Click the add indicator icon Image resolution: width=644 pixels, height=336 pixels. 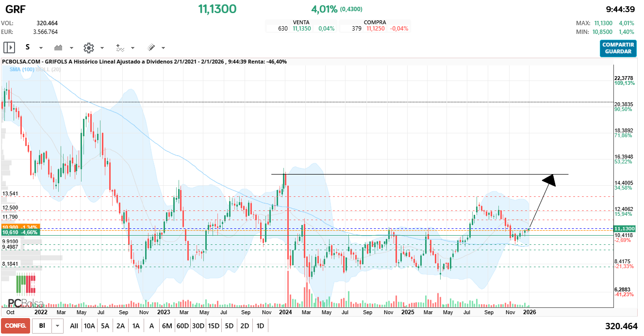[120, 48]
